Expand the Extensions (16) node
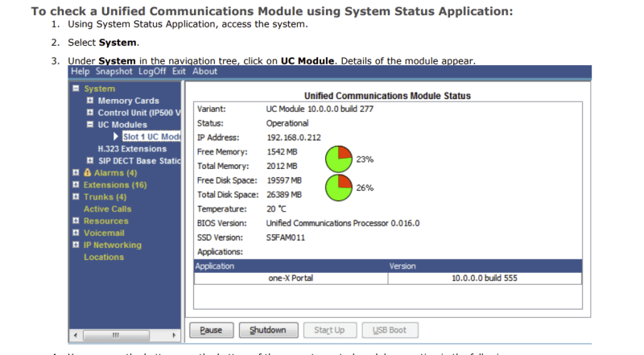The width and height of the screenshot is (644, 355). click(76, 184)
